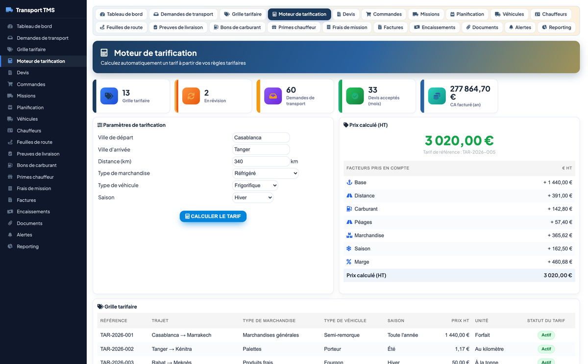This screenshot has height=364, width=588.
Task: Click the Distance (km) input field
Action: click(x=261, y=161)
